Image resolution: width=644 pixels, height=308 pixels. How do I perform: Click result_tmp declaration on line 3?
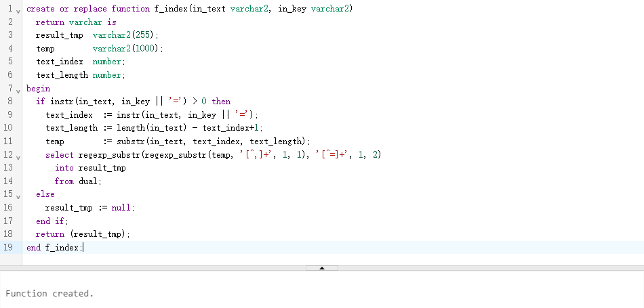(x=58, y=35)
